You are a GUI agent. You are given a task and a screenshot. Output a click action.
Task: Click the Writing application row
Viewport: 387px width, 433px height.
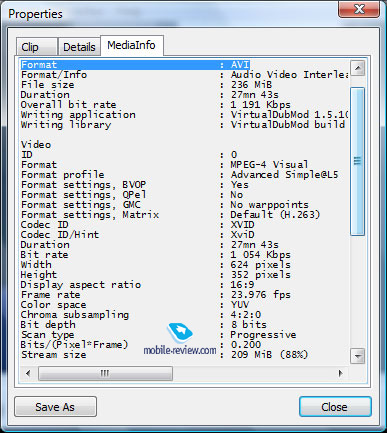(x=185, y=115)
